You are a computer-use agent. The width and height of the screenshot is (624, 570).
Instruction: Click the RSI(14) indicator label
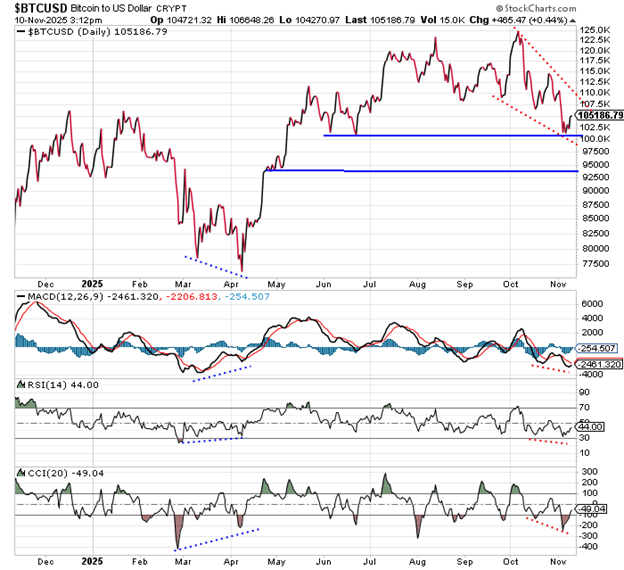coord(42,384)
